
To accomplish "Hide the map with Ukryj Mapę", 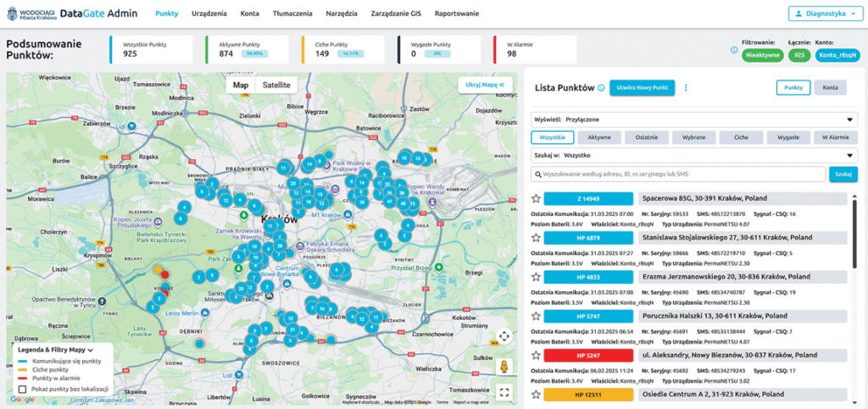I will pyautogui.click(x=484, y=85).
